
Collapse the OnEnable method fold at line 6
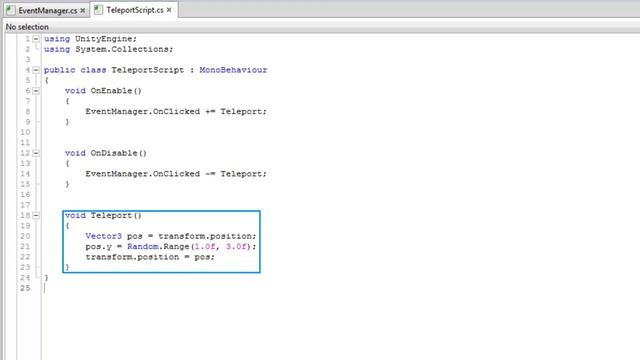tap(36, 91)
